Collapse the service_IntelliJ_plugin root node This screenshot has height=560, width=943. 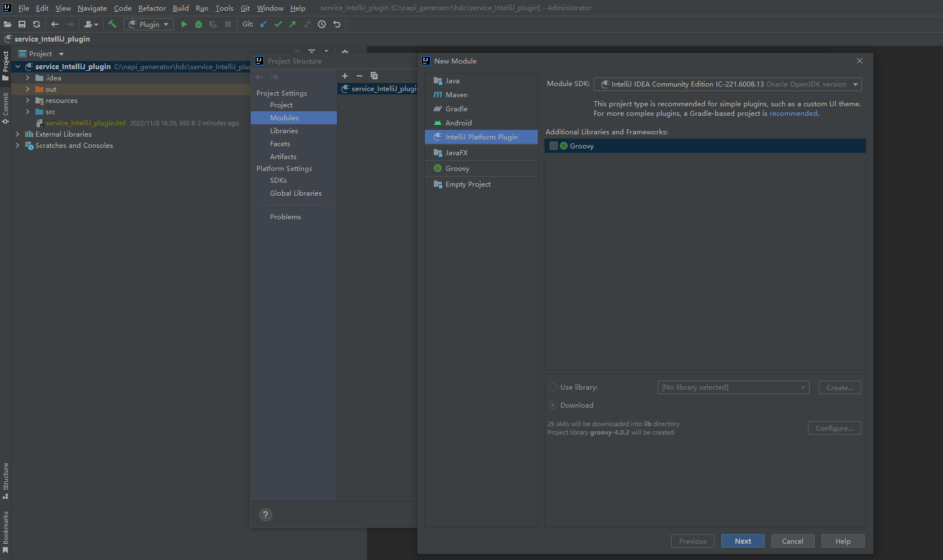coord(17,66)
